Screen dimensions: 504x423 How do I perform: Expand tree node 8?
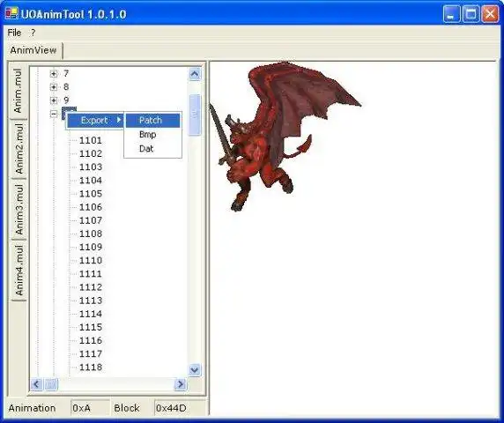[54, 86]
